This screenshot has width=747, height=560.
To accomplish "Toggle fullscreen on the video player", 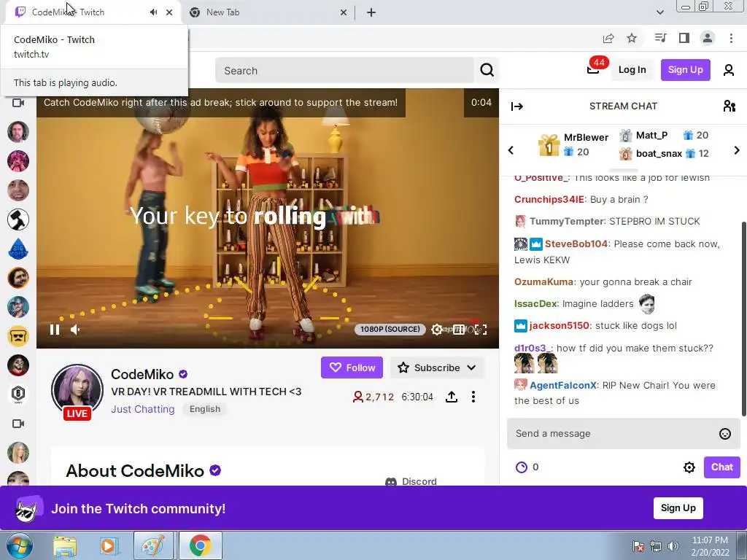I will click(x=481, y=330).
